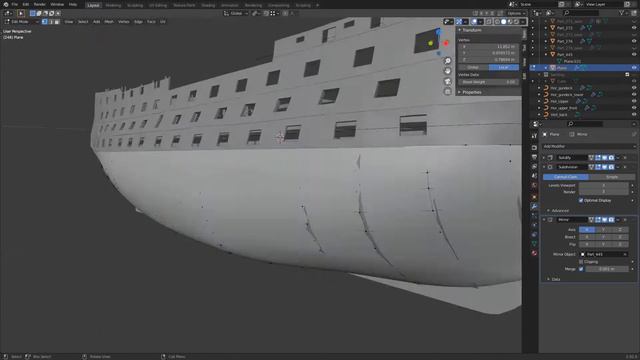Toggle Mirror modifier X axis
This screenshot has width=640, height=360.
pos(587,230)
